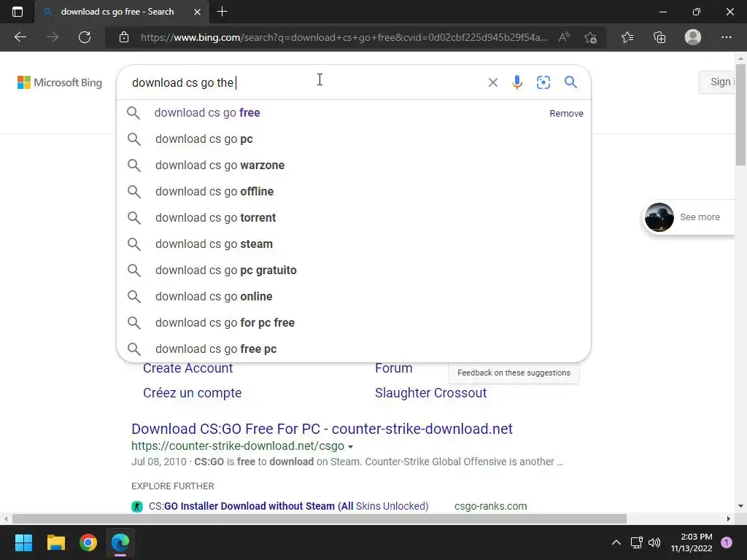Clear the Bing search box text

click(493, 82)
